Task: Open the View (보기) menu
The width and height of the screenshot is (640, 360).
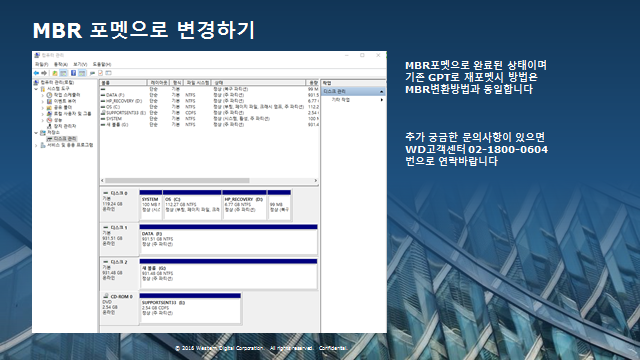Action: pos(80,64)
